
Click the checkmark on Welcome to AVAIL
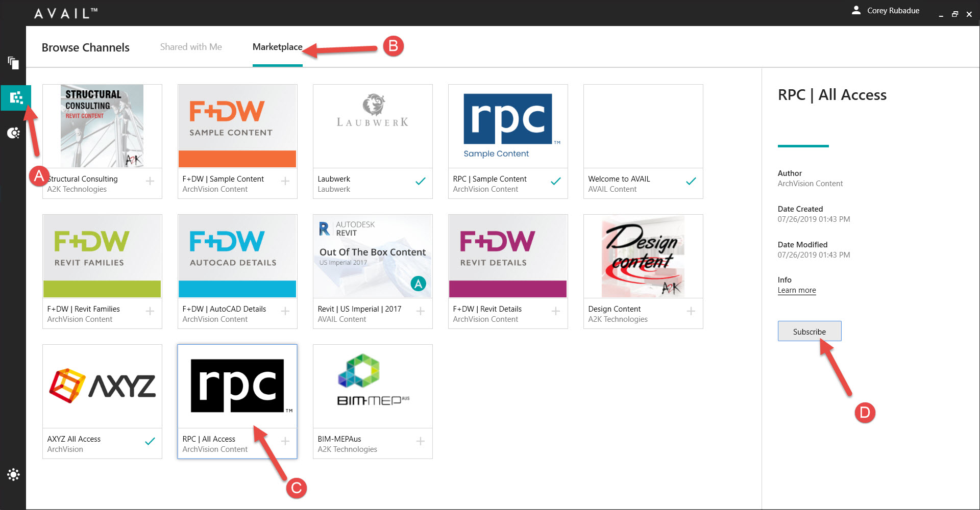click(691, 182)
